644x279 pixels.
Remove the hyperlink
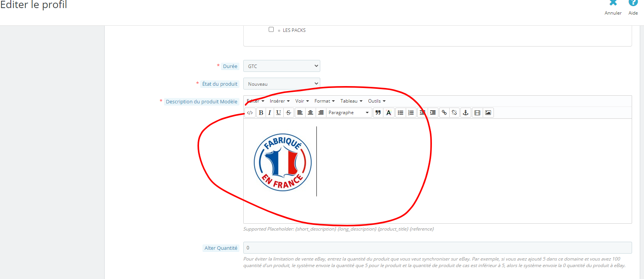point(454,113)
